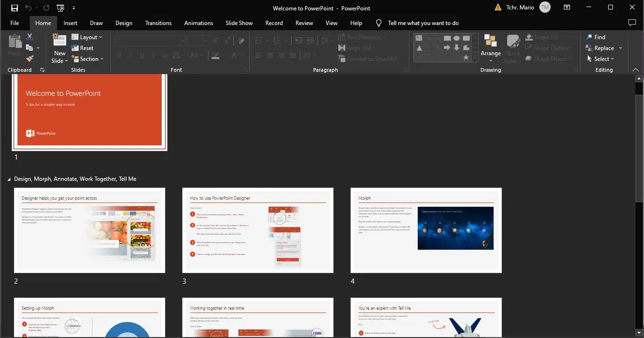Pick the oval shape in shapes gallery

click(x=456, y=39)
